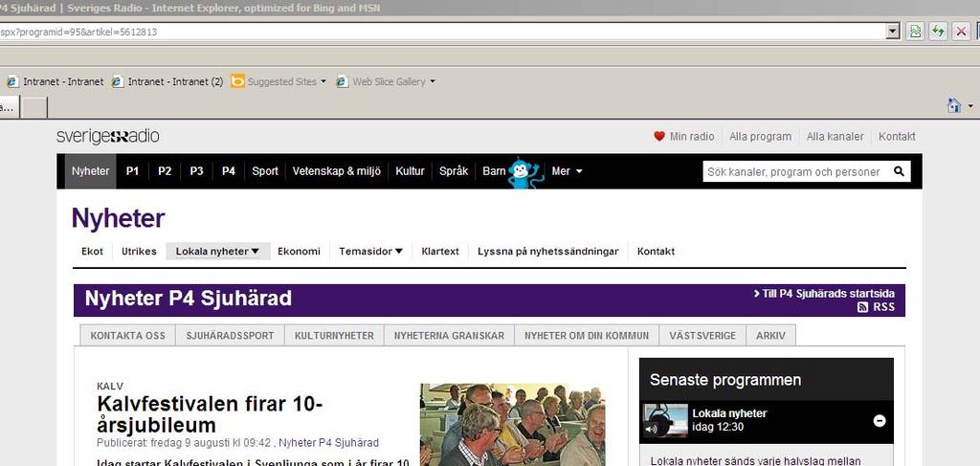Viewport: 980px width, 466px height.
Task: Open the P4 channel
Action: (229, 171)
